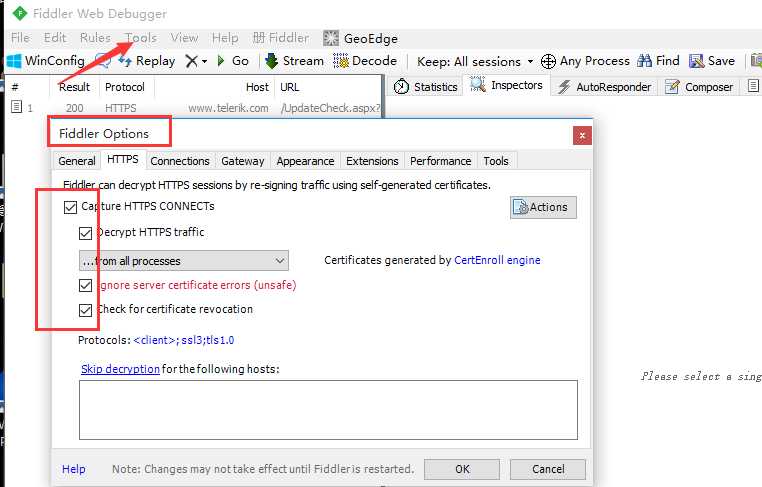
Task: Click the URL column header
Action: pos(290,87)
